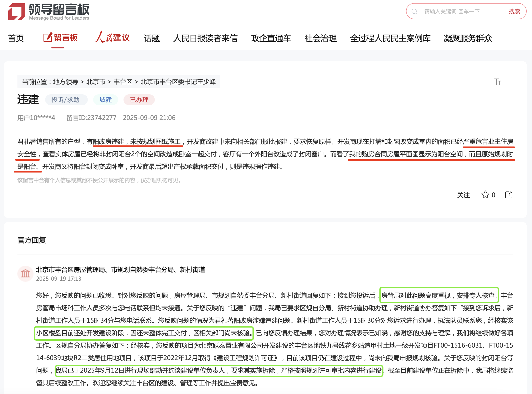
Task: Open the 人民建议 logo link
Action: click(x=111, y=37)
